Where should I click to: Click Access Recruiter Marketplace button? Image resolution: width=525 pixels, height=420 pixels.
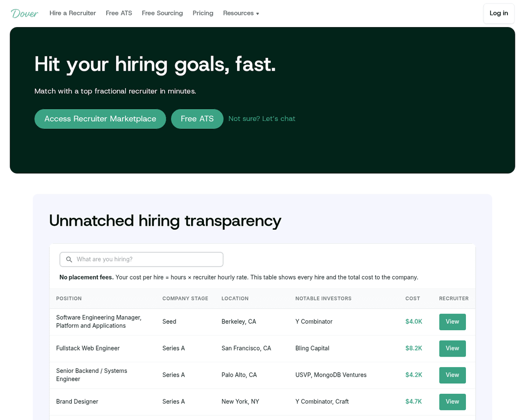coord(100,119)
